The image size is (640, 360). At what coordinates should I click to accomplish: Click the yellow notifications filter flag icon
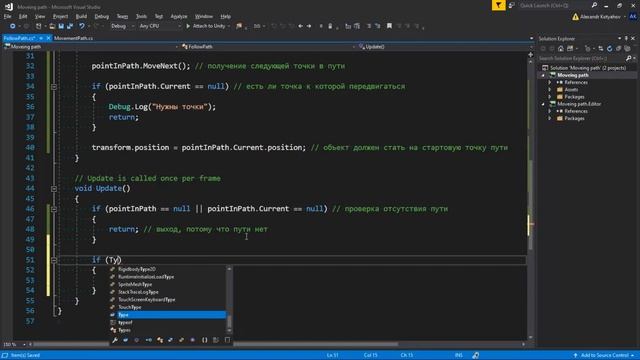coord(498,5)
